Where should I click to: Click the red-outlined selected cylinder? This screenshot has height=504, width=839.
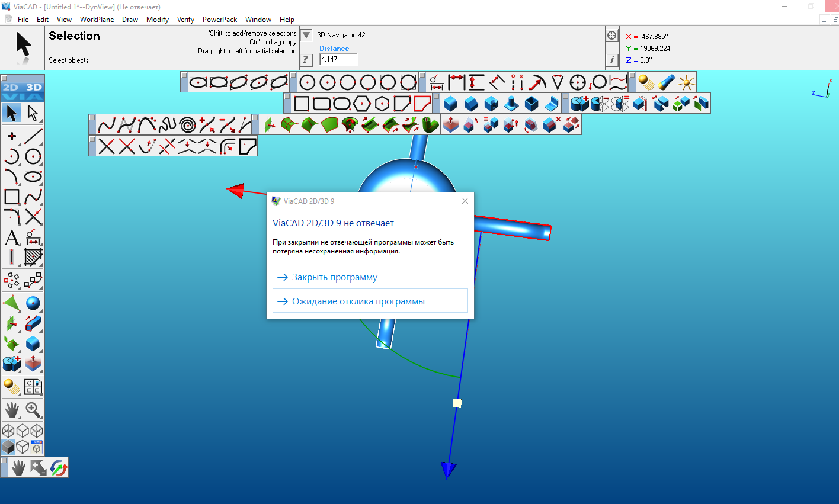point(513,228)
